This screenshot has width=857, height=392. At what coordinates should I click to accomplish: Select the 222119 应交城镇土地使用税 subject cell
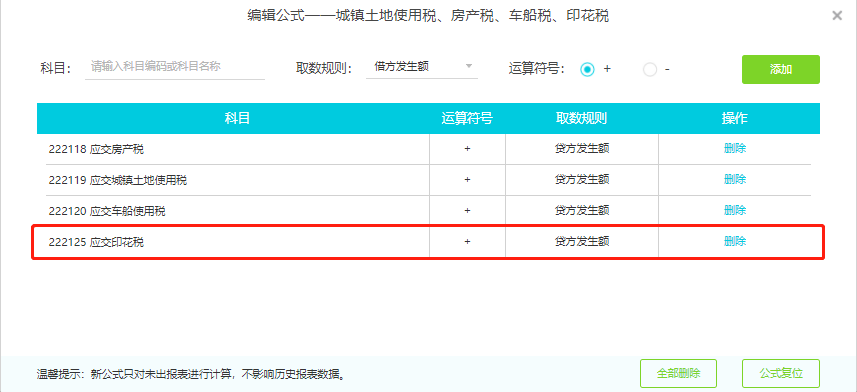[x=233, y=180]
